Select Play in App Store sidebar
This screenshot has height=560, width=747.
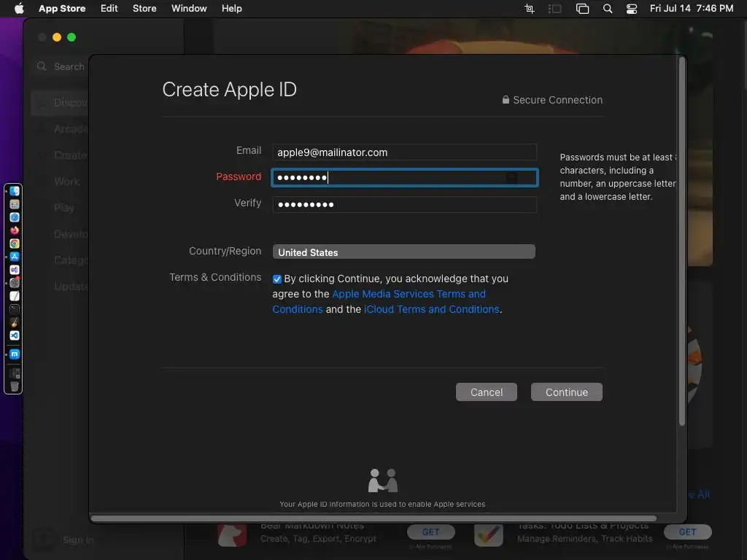click(x=64, y=208)
